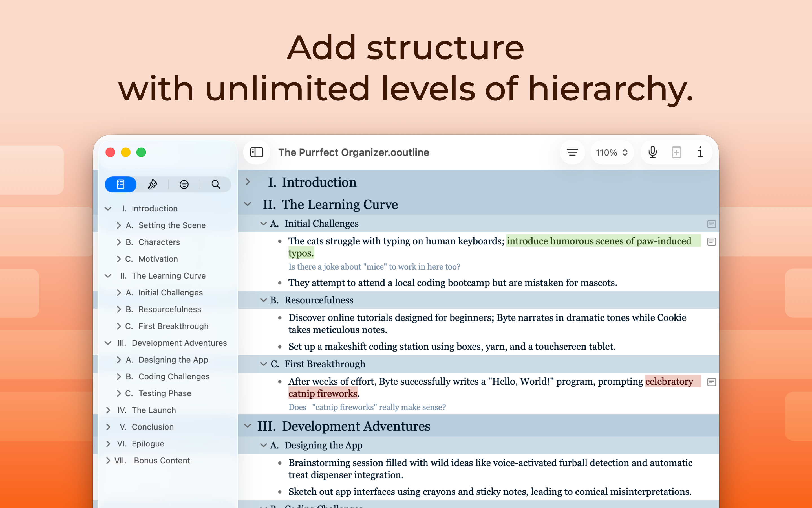Click green highlighted 'introduce humorous scenes' text
The width and height of the screenshot is (812, 508).
[x=599, y=241]
